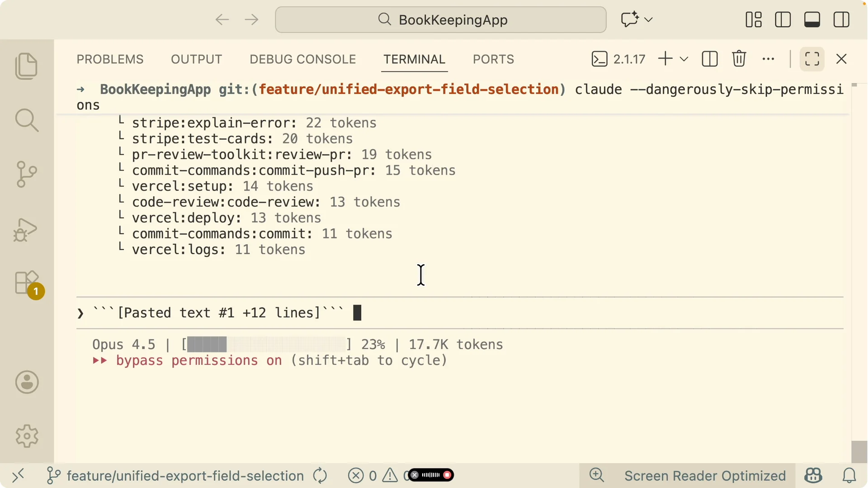Viewport: 868px width, 488px height.
Task: Expand the chat dropdown chevron
Action: pyautogui.click(x=648, y=19)
